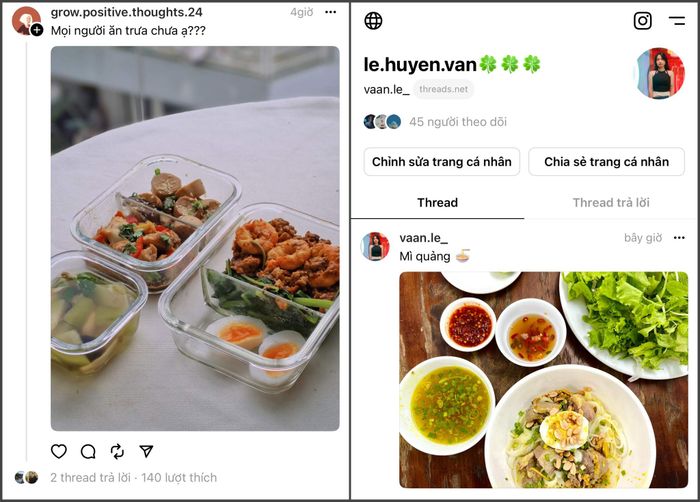View 2 thread trả lời replies
The height and width of the screenshot is (502, 700).
coord(90,477)
